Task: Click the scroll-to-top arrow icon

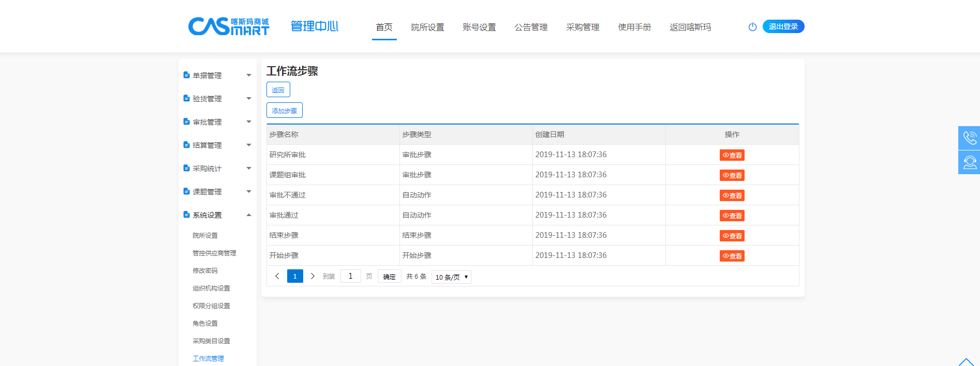Action: (x=966, y=361)
